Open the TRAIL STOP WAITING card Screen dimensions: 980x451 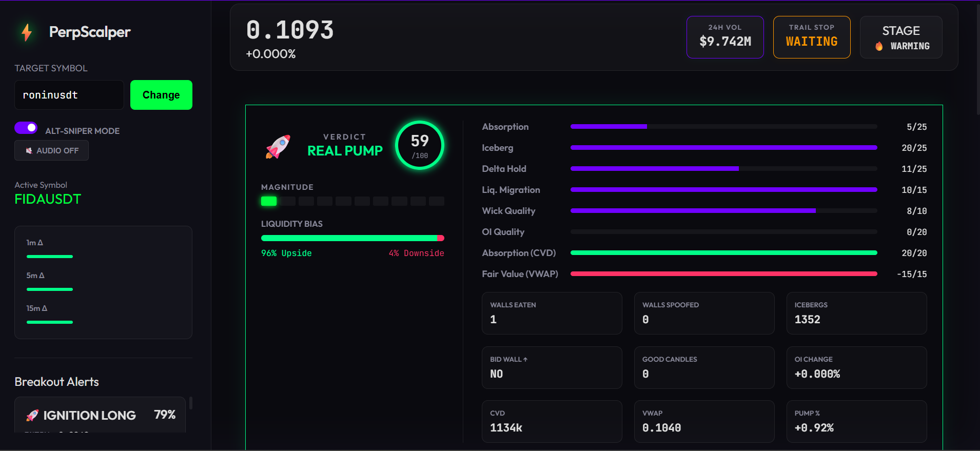tap(812, 37)
